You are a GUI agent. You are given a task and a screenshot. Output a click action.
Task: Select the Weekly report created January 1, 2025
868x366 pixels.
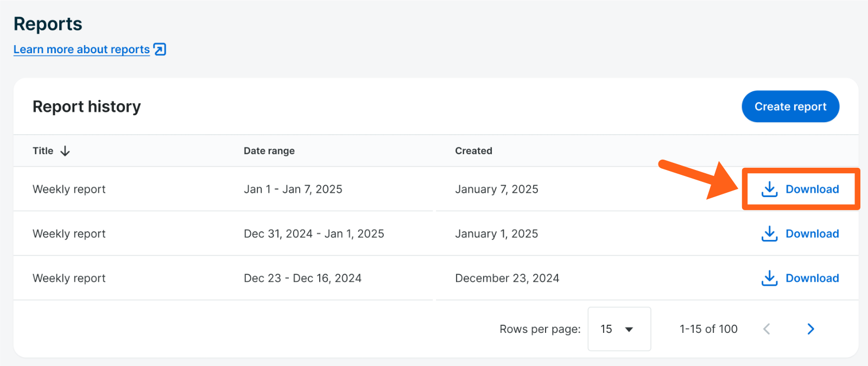point(69,234)
